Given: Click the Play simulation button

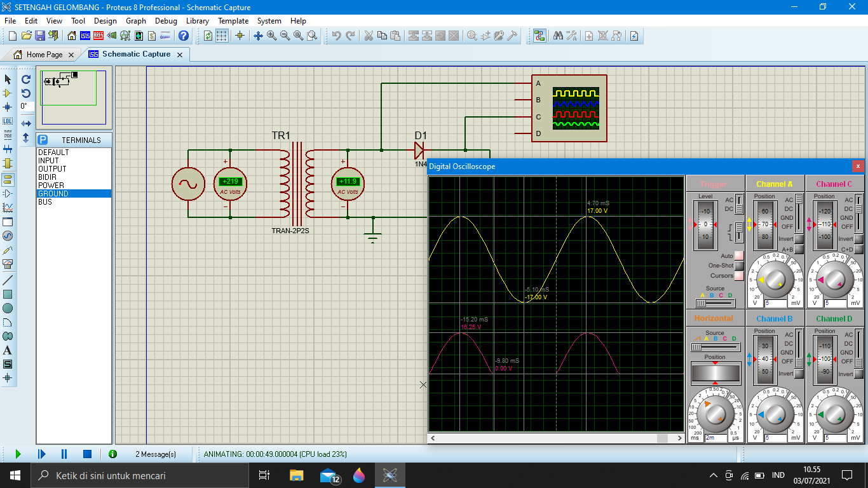Looking at the screenshot, I should point(18,454).
